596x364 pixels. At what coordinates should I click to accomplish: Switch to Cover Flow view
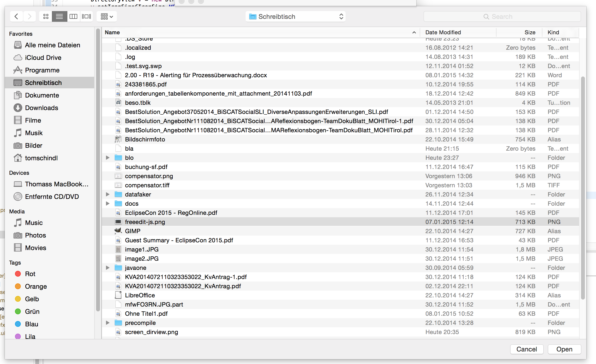pos(86,16)
